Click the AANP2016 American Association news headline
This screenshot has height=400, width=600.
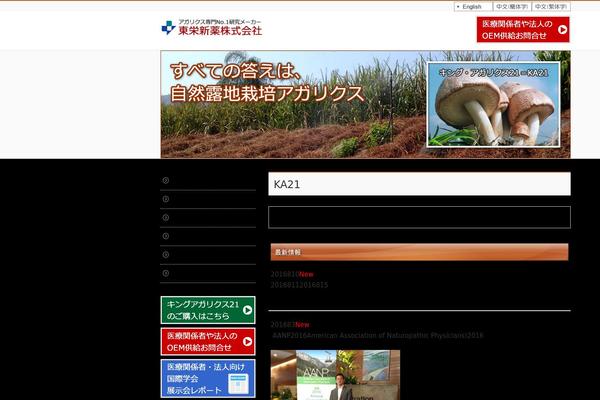[x=377, y=335]
